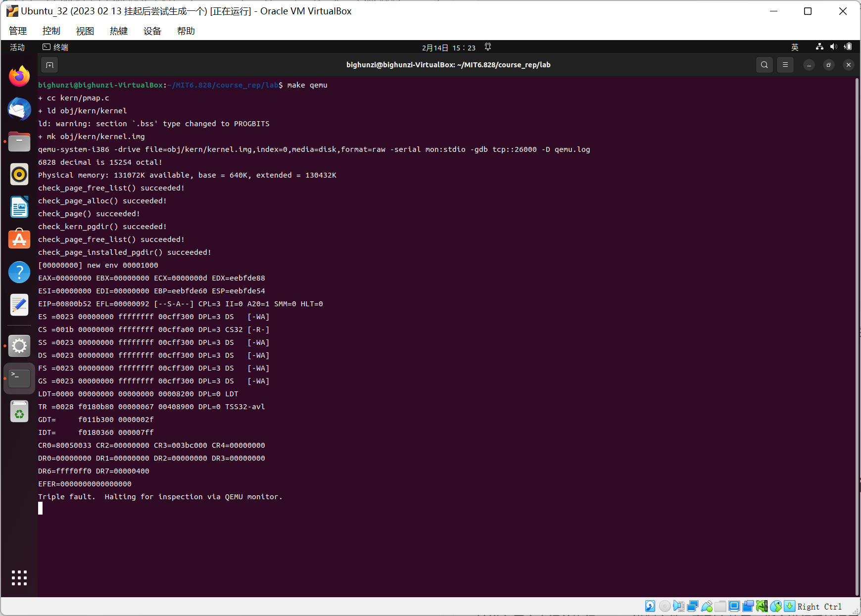Launch Rhythmbox music player from the dock

coord(19,174)
